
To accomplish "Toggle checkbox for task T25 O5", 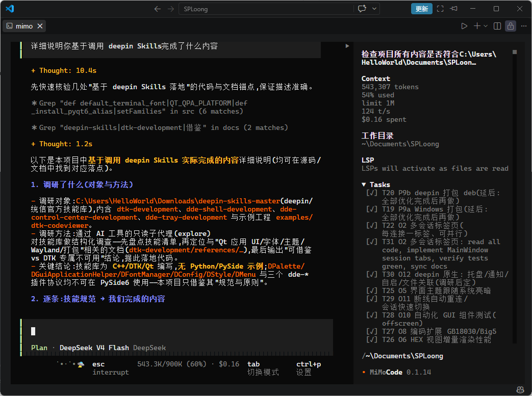I will coord(371,291).
